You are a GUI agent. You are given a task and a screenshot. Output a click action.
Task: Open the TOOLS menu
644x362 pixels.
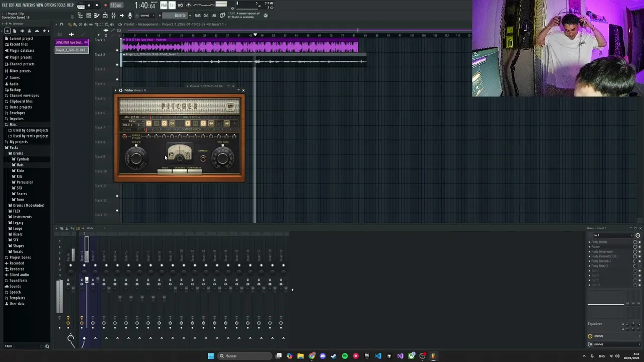61,5
